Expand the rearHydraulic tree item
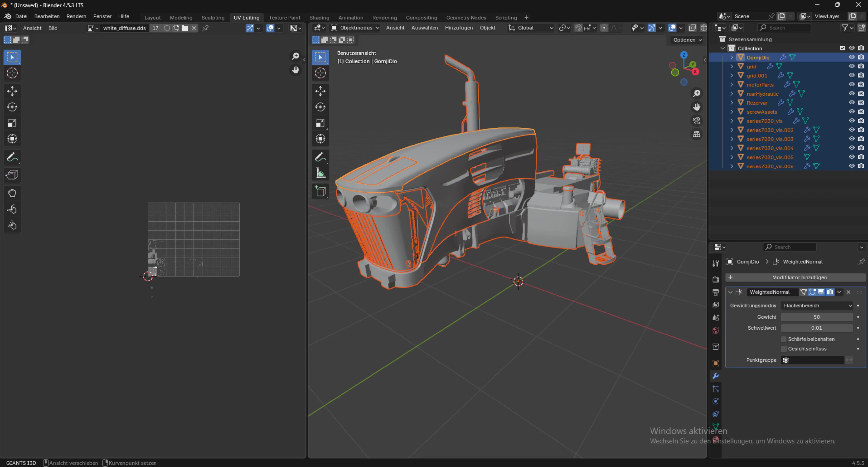Viewport: 868px width, 467px height. (732, 94)
